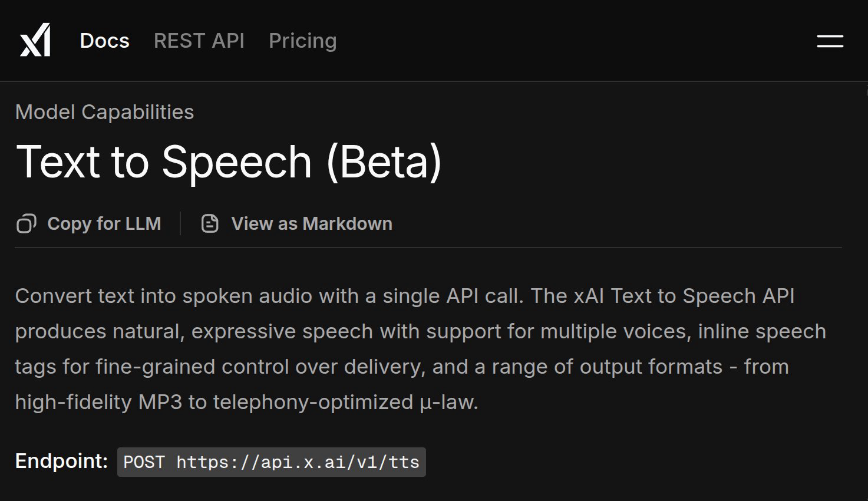Select the View as Markdown text
868x501 pixels.
(x=311, y=224)
